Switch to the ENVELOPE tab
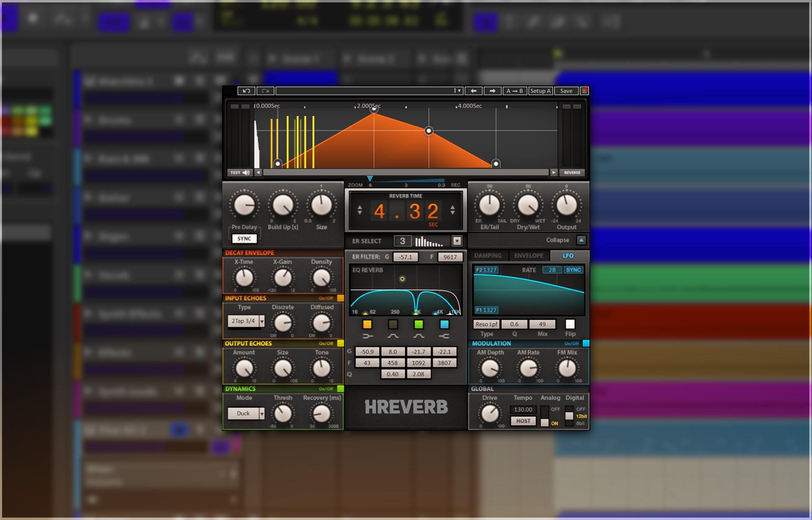This screenshot has height=520, width=812. pos(529,256)
